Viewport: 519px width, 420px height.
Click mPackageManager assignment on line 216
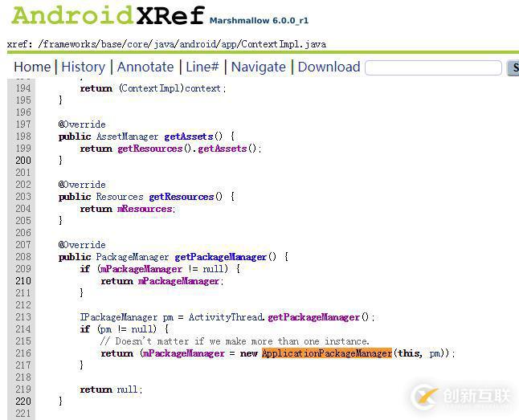coord(183,353)
